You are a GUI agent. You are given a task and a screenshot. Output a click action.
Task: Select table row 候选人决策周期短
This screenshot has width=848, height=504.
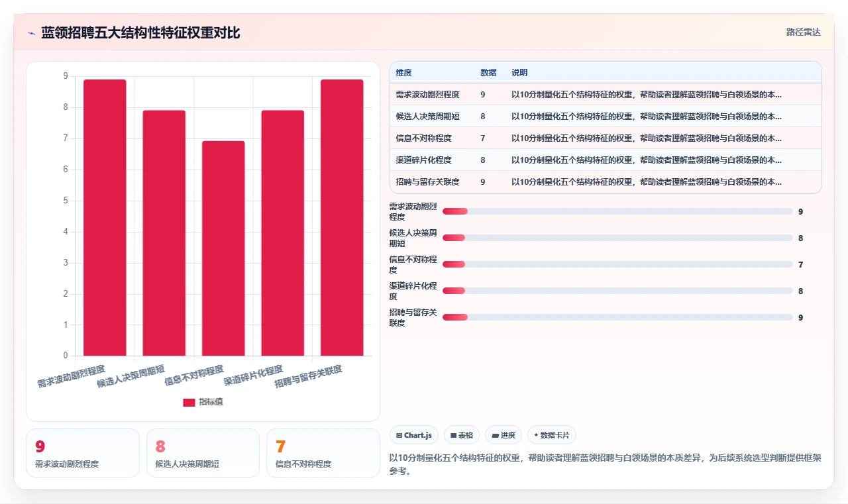click(x=606, y=116)
